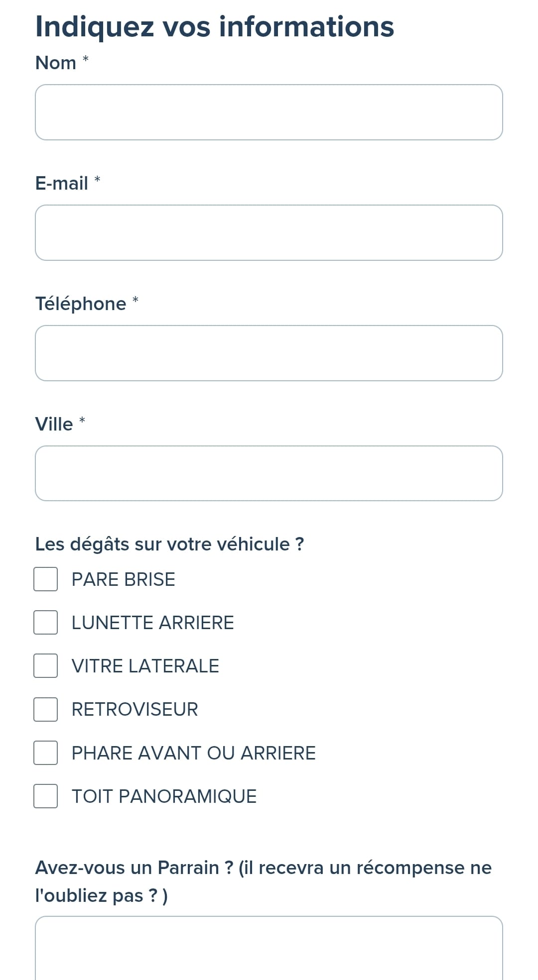Check the LUNETTE ARRIERE checkbox square
This screenshot has width=538, height=980.
tap(46, 623)
